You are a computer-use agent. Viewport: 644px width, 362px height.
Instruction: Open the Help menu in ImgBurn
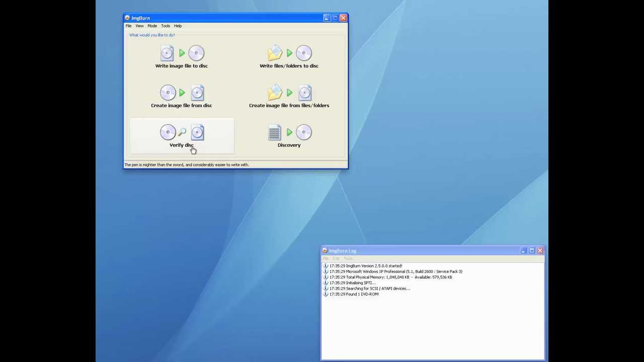coord(178,26)
